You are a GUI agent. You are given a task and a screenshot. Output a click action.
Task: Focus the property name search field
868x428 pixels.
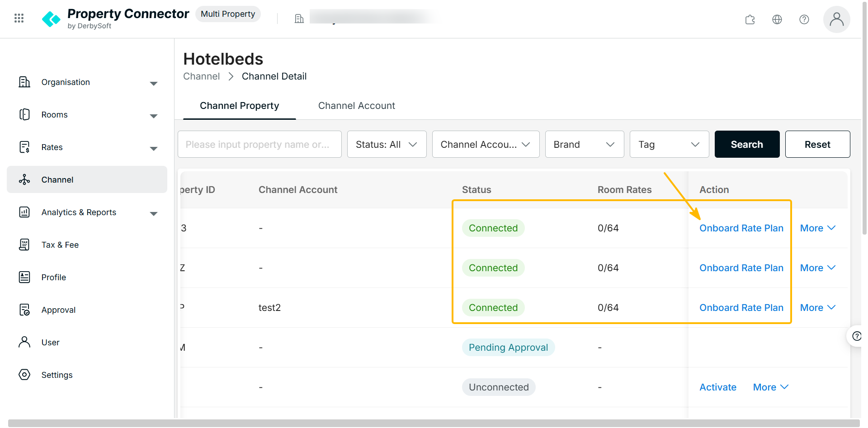pyautogui.click(x=259, y=144)
